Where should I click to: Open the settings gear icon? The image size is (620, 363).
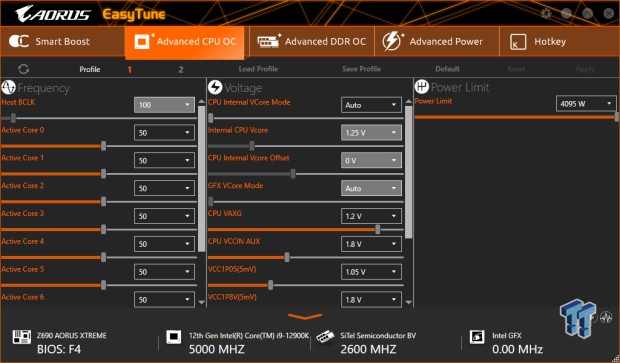point(546,14)
